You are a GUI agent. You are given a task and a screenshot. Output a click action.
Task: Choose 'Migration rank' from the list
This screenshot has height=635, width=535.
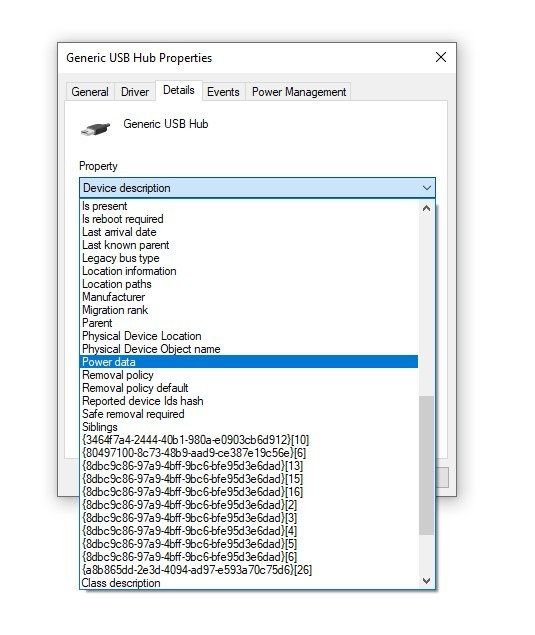pyautogui.click(x=249, y=310)
